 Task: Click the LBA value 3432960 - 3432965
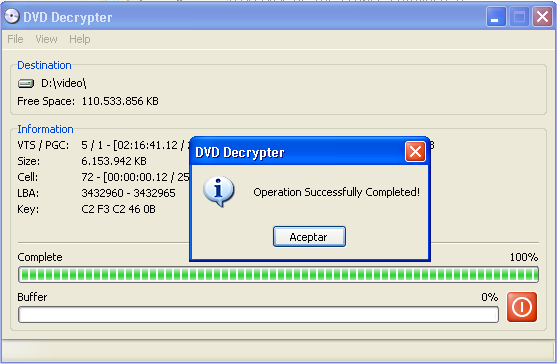point(128,193)
